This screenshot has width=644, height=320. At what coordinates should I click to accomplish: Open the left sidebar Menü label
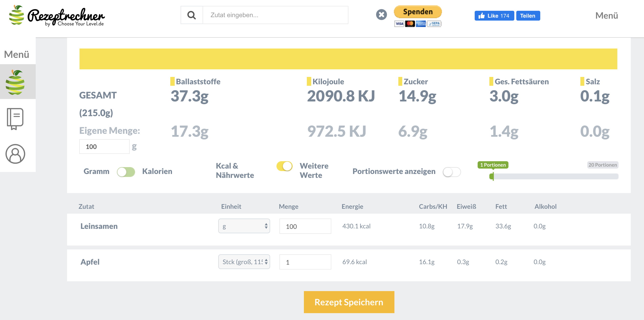16,54
